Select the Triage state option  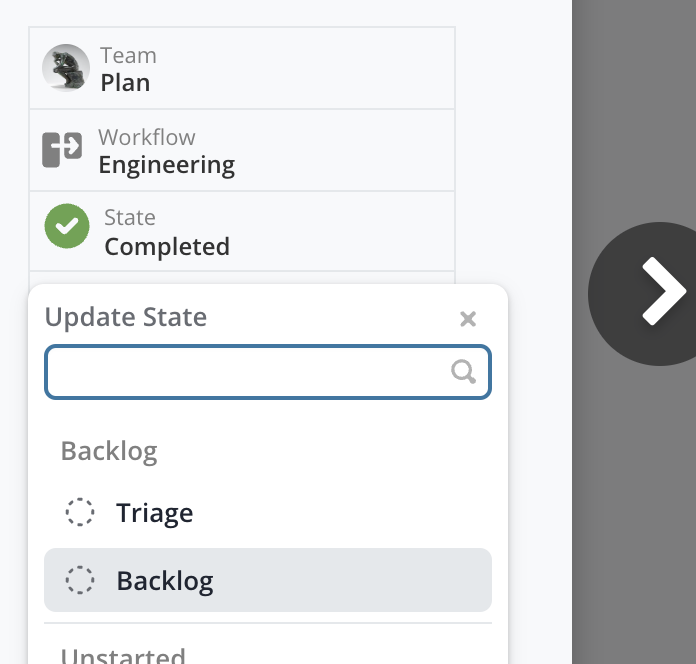pos(154,513)
